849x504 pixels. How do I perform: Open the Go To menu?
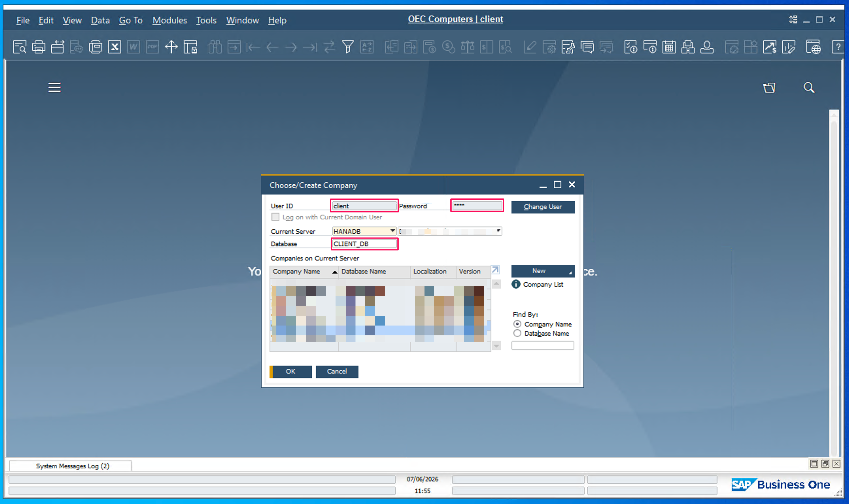click(x=130, y=20)
